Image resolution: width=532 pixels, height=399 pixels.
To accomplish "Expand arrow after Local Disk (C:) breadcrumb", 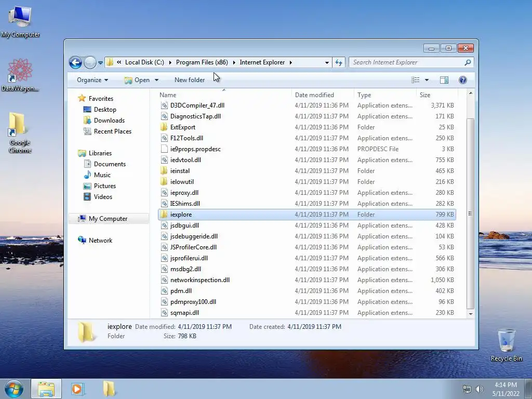I will (x=170, y=63).
